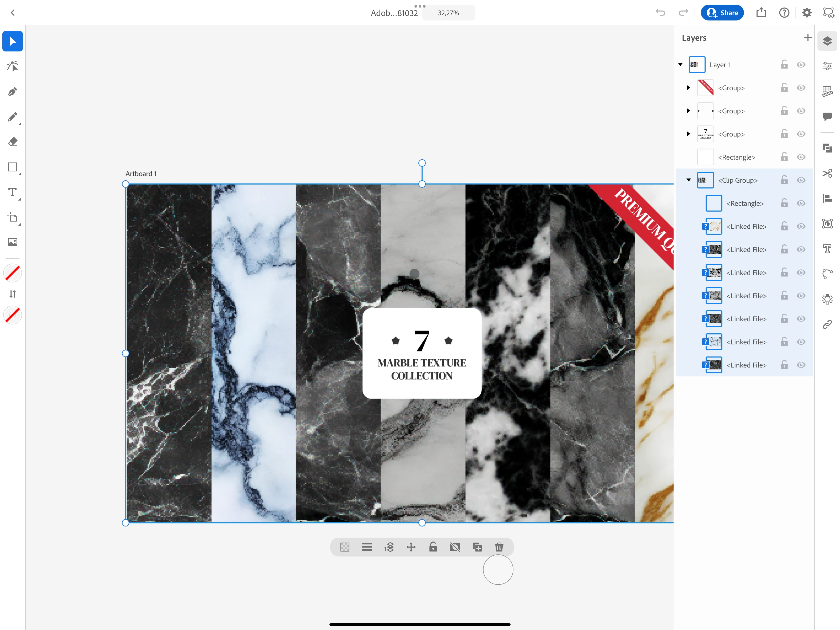
Task: Toggle lock on the top-level Rectangle layer
Action: tap(784, 157)
